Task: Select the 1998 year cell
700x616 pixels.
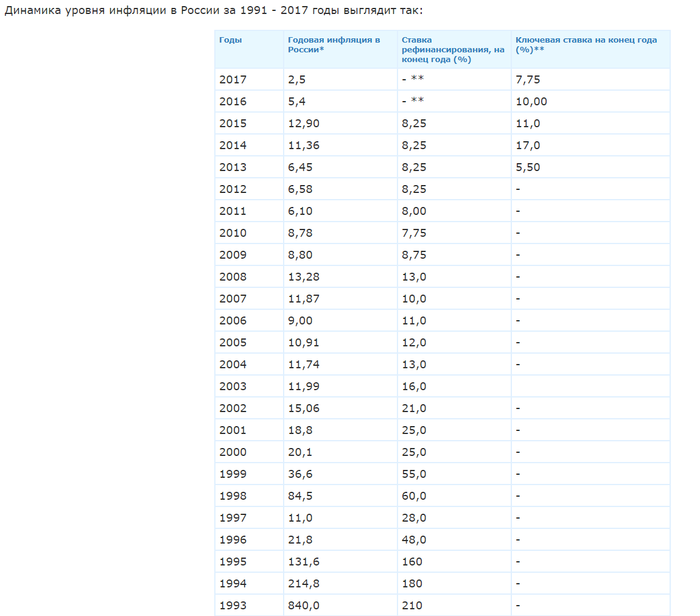Action: [233, 496]
